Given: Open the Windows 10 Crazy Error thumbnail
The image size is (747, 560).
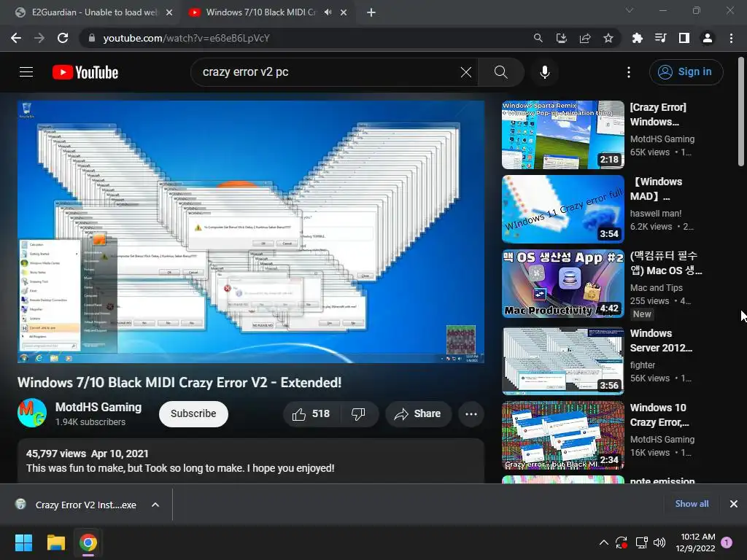Looking at the screenshot, I should tap(562, 435).
